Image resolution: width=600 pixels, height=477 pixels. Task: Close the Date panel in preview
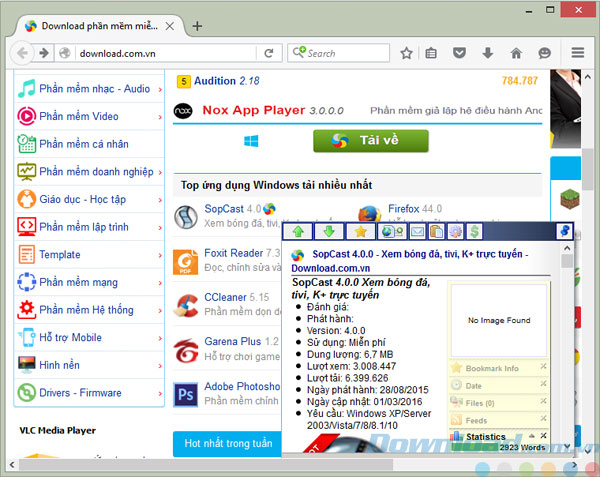543,384
